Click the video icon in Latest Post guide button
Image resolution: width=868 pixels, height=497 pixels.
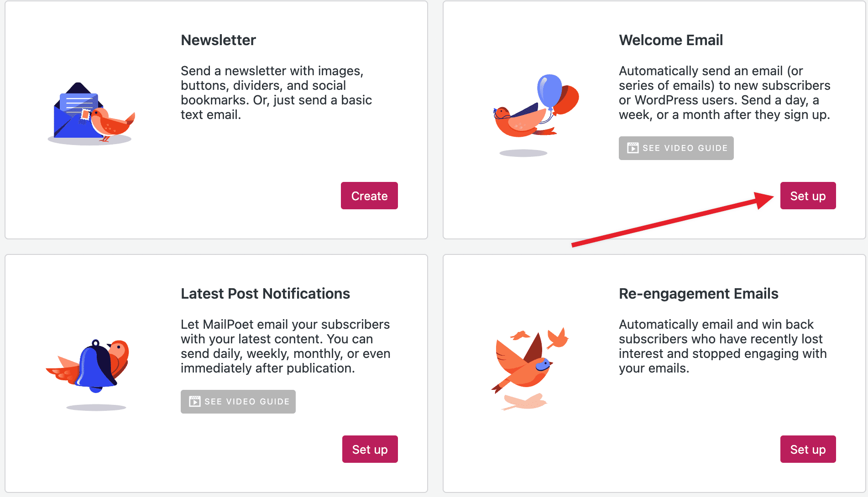click(x=195, y=402)
